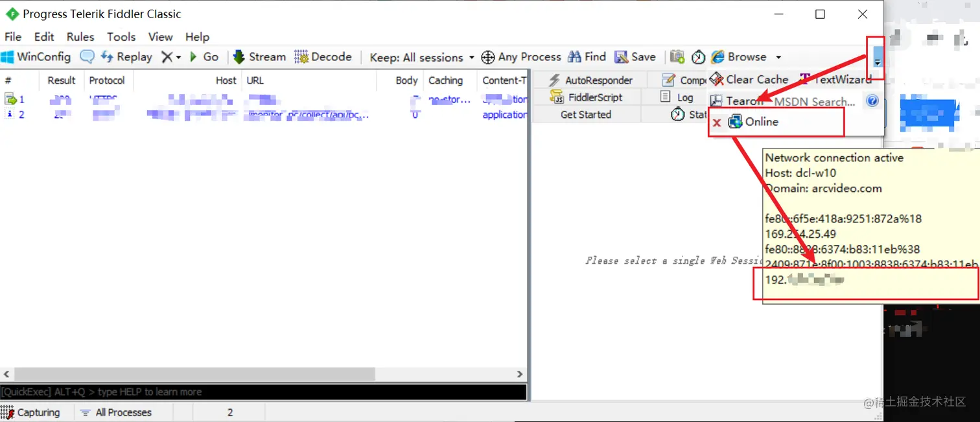Toggle Decode option

[x=323, y=57]
